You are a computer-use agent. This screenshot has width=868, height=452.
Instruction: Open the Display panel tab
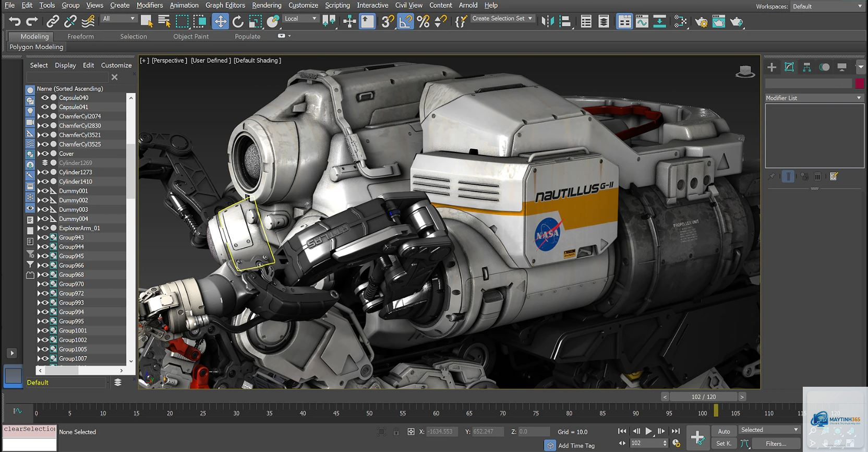tap(842, 67)
